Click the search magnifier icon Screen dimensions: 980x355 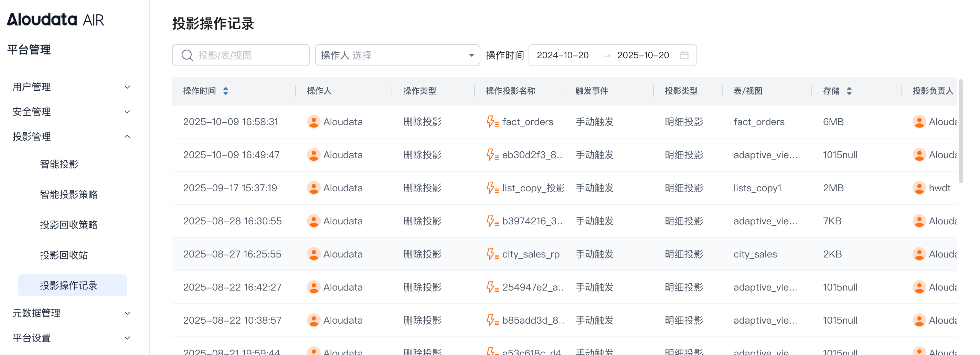[187, 55]
